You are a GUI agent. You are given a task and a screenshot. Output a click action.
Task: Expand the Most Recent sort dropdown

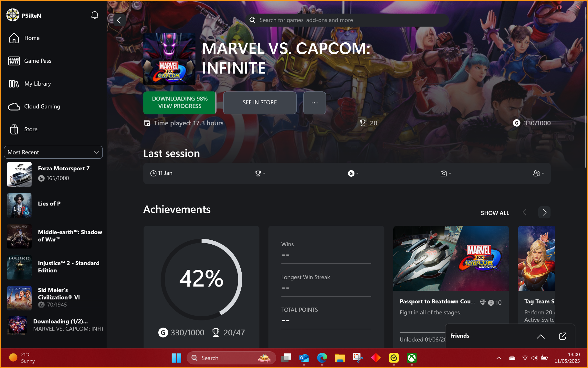(53, 152)
